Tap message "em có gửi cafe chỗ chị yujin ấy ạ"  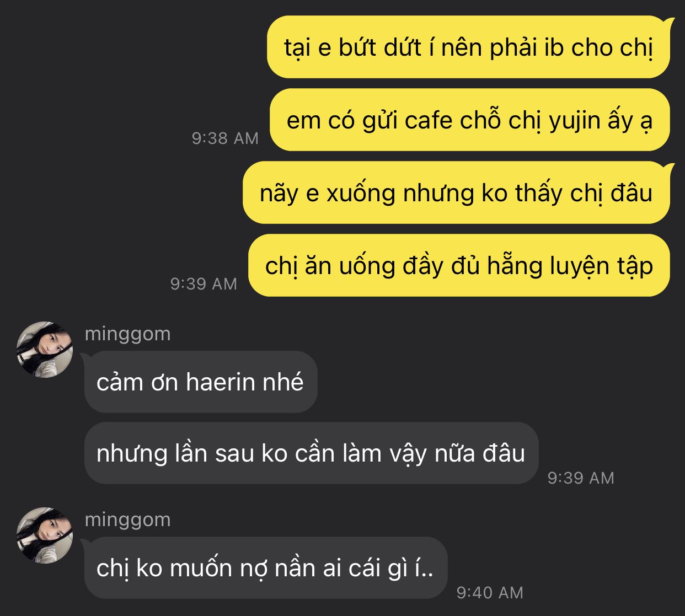(470, 120)
